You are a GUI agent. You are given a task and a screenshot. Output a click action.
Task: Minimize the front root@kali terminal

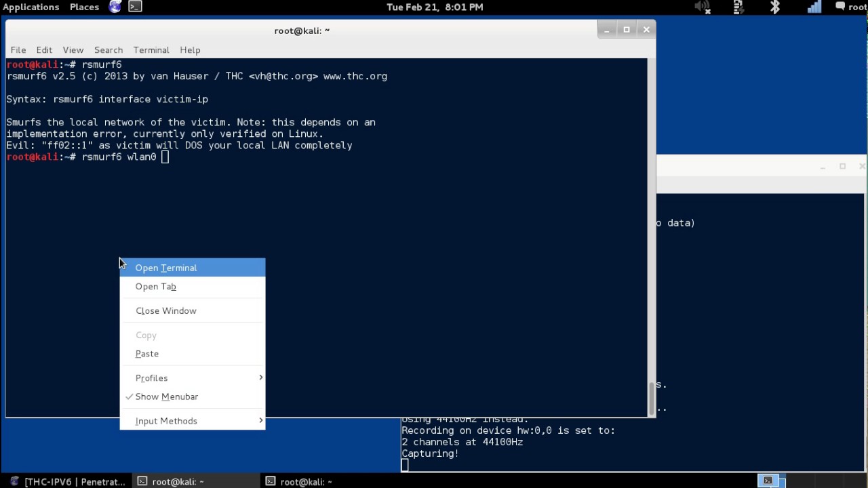coord(607,29)
